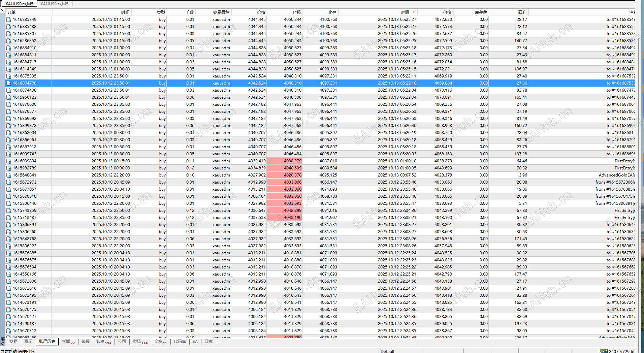The image size is (644, 353).
Task: Sort history by the 订单 column header
Action: coord(29,12)
